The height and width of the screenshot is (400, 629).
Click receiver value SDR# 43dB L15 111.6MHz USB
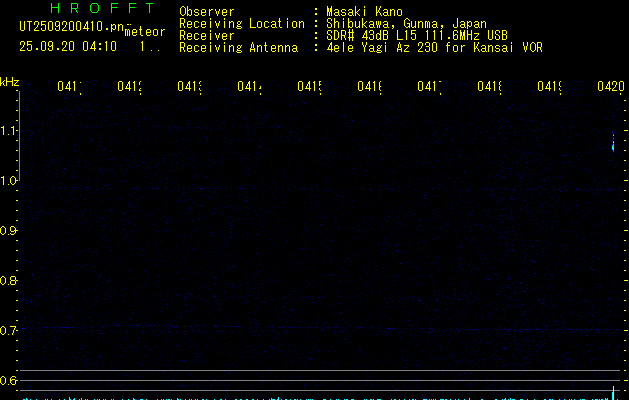(417, 36)
